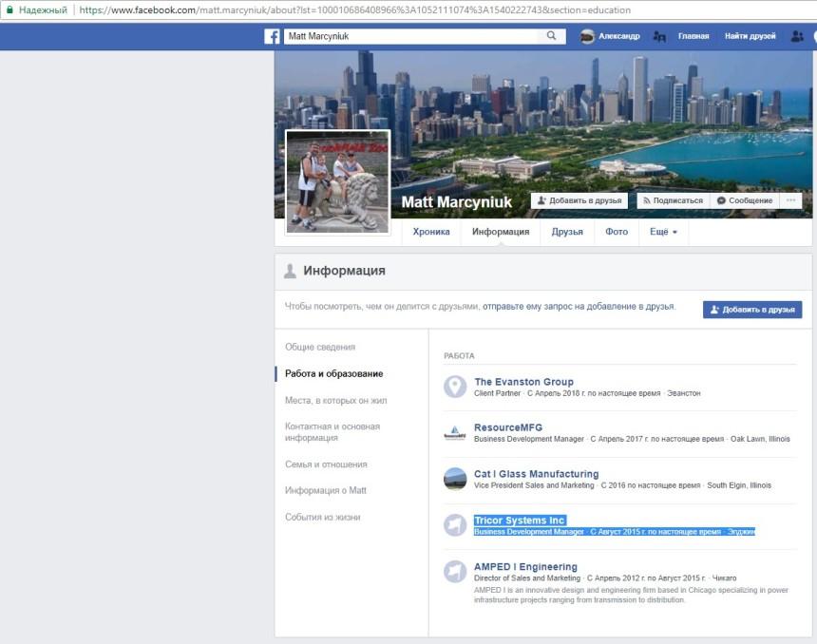
Task: Open the Информация tab
Action: tap(501, 232)
